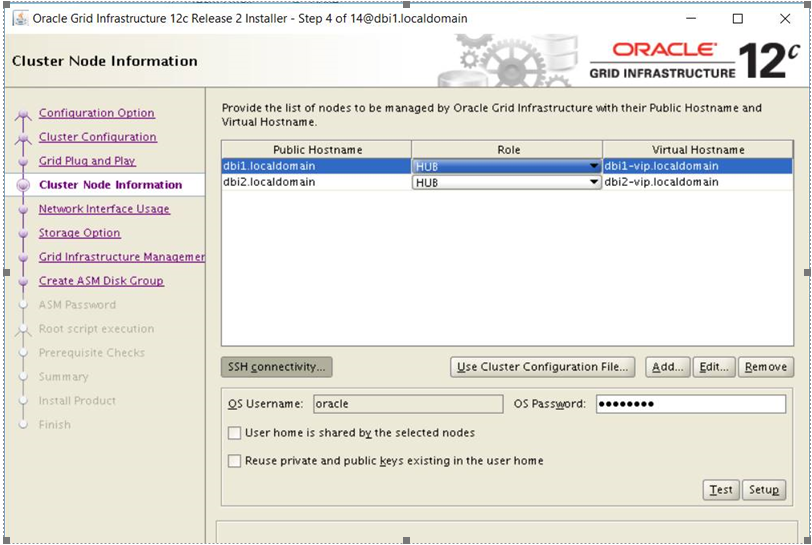Screen dimensions: 812x545
Task: Focus the OS Username field
Action: click(408, 404)
